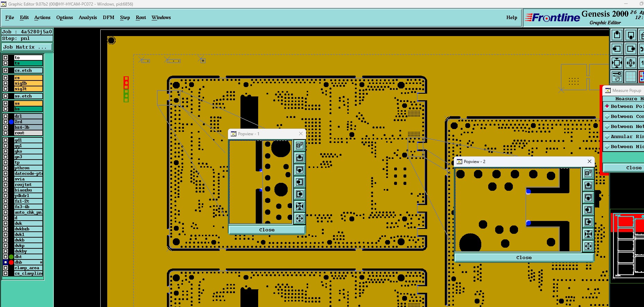644x307 pixels.
Task: Zoom out icon in main toolbar
Action: click(631, 63)
